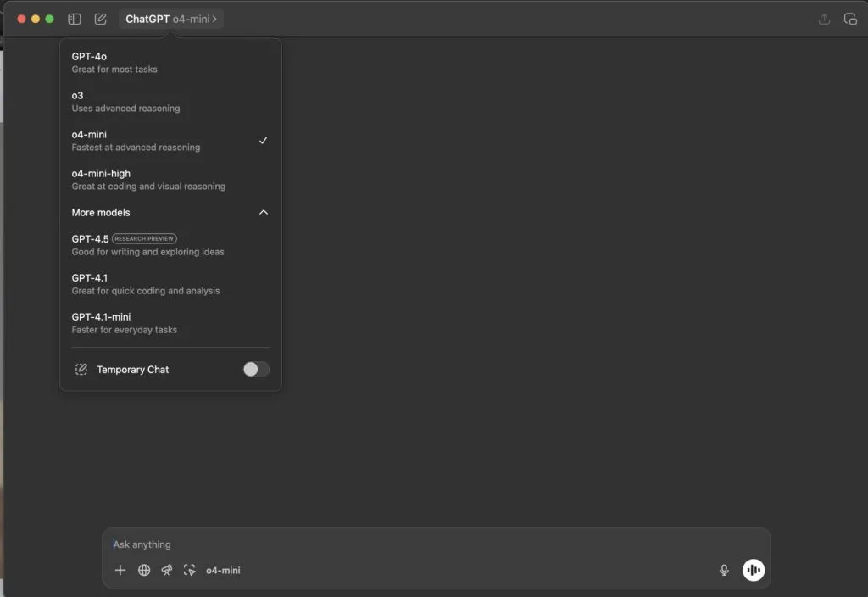Viewport: 868px width, 597px height.
Task: Launch voice mode waveform button
Action: tap(753, 570)
